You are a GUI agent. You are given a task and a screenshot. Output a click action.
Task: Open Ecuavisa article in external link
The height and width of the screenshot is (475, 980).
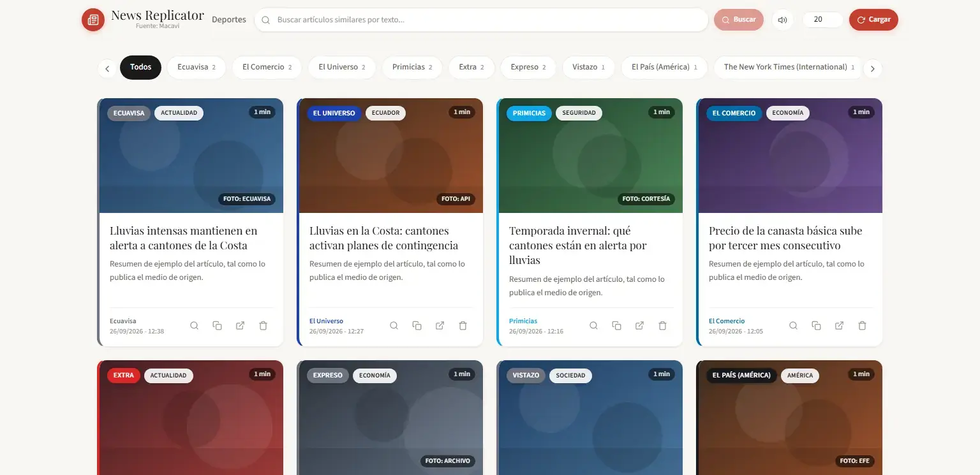(x=241, y=326)
